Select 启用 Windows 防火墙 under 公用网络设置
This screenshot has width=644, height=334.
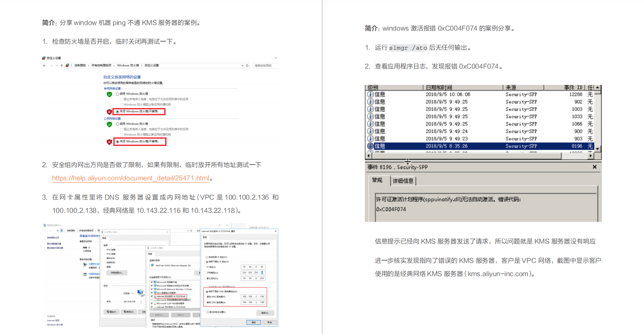117,124
